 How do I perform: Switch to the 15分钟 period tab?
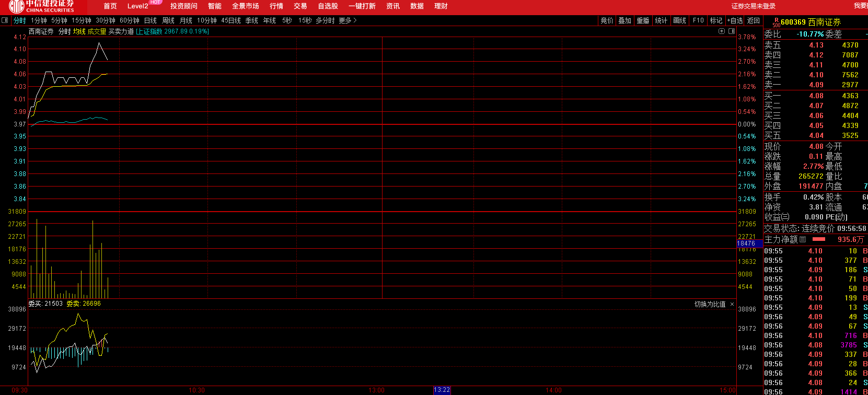[82, 20]
